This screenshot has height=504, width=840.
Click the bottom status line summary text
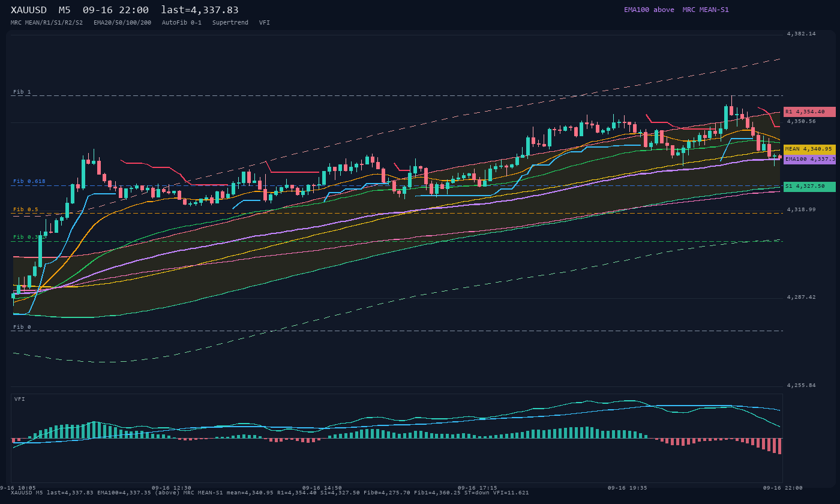tap(270, 493)
